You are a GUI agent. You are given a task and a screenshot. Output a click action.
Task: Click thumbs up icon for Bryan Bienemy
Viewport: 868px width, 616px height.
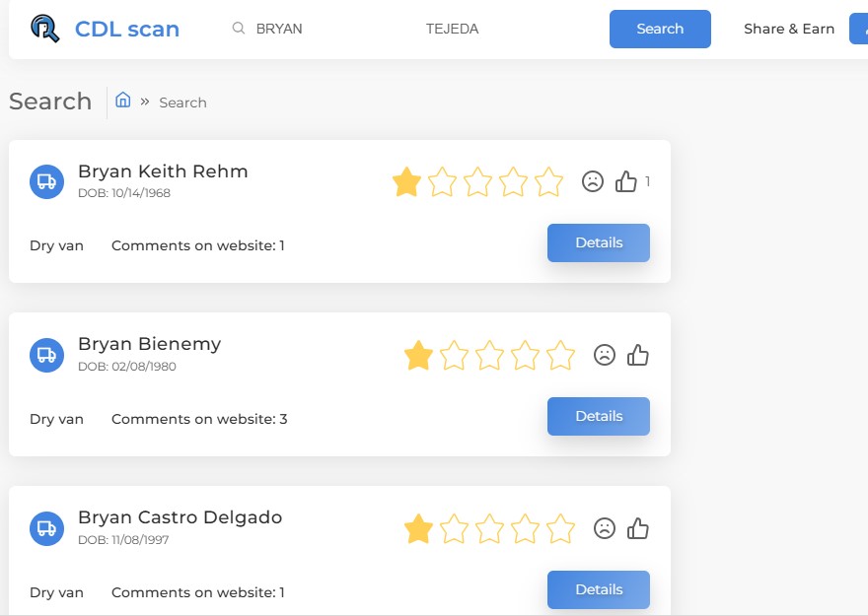tap(638, 355)
